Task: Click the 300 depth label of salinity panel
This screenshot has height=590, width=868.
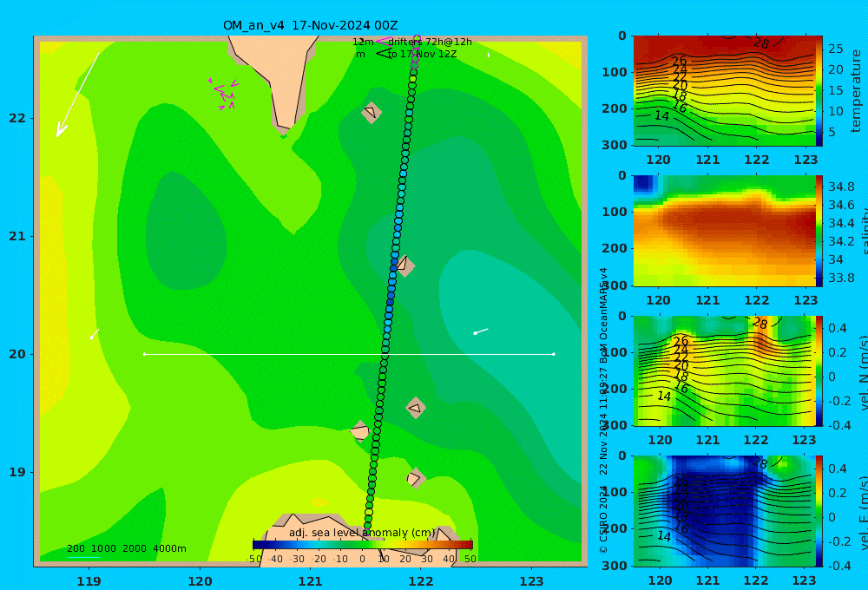Action: click(x=614, y=285)
